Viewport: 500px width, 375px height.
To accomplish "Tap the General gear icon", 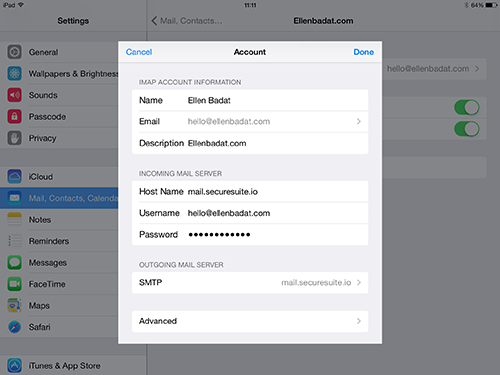I will click(14, 52).
